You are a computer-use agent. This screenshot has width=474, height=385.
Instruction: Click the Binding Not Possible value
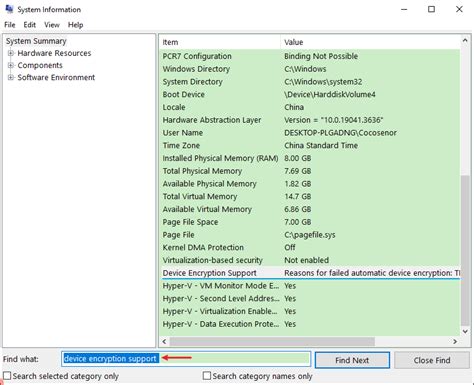(321, 56)
